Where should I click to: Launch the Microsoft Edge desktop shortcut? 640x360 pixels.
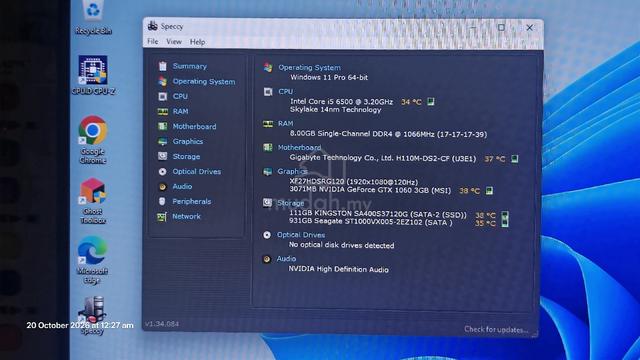pyautogui.click(x=93, y=260)
